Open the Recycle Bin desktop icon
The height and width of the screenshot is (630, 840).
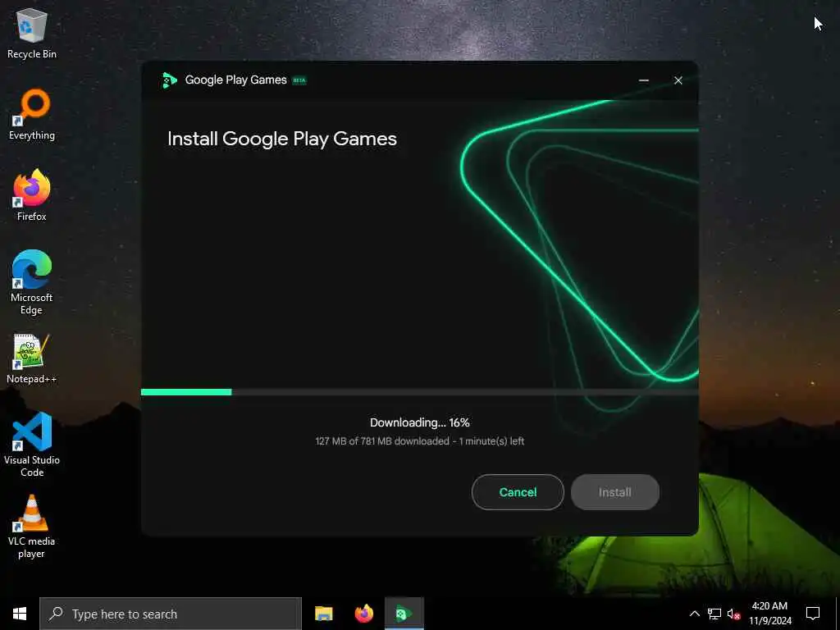[32, 33]
